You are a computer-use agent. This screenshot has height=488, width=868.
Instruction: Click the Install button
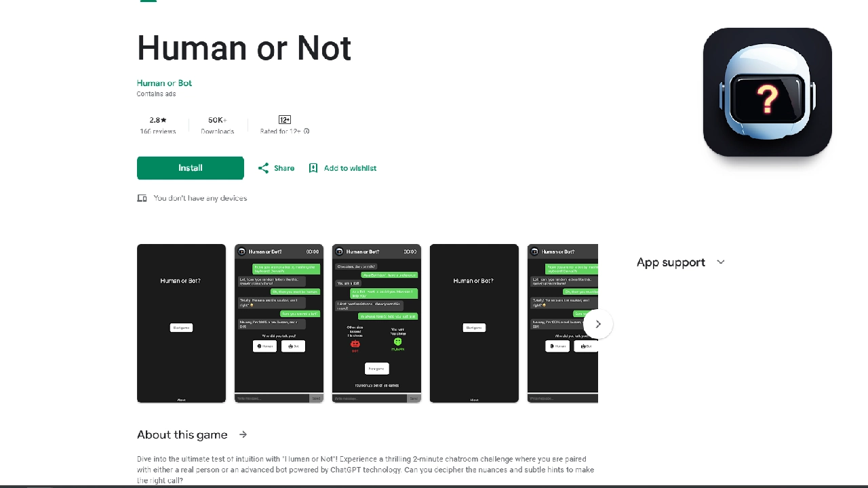(190, 167)
